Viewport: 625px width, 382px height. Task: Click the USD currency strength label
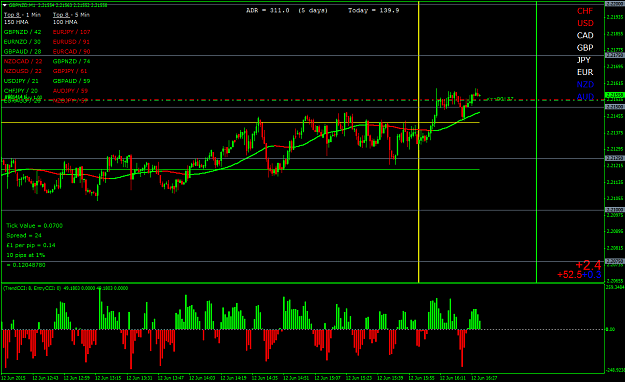pyautogui.click(x=585, y=23)
